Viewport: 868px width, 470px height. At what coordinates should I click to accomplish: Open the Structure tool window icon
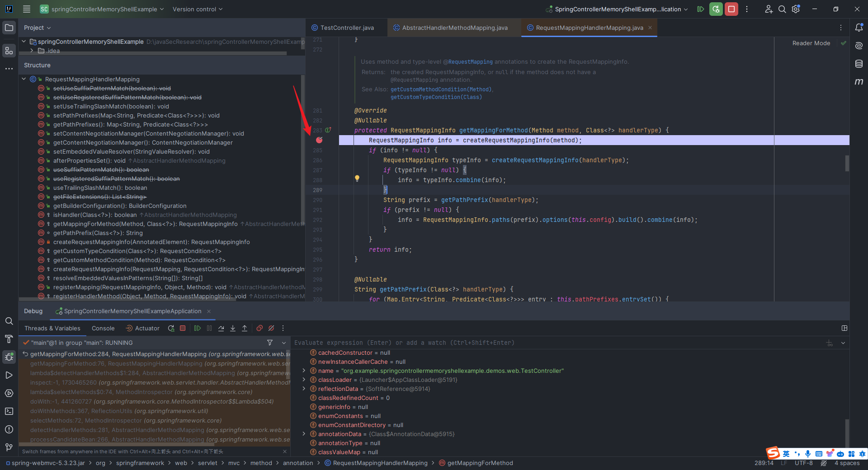coord(9,51)
